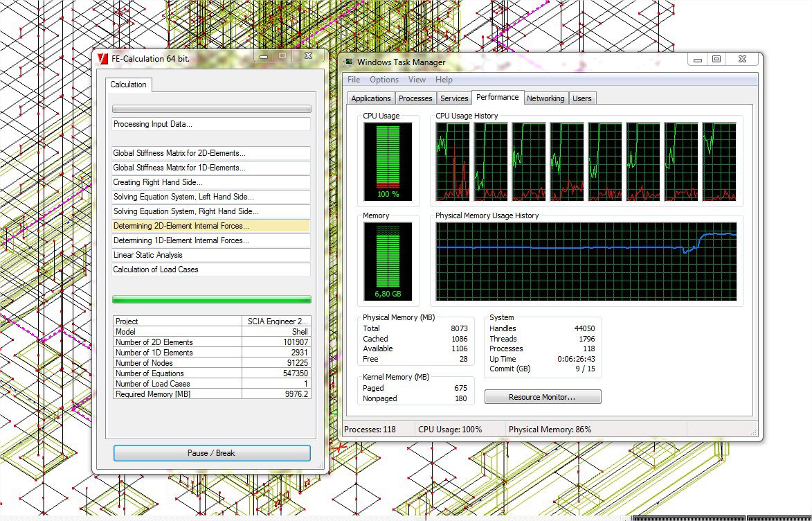The image size is (812, 521).
Task: Click the FE-Calculation red logo icon
Action: tap(102, 59)
